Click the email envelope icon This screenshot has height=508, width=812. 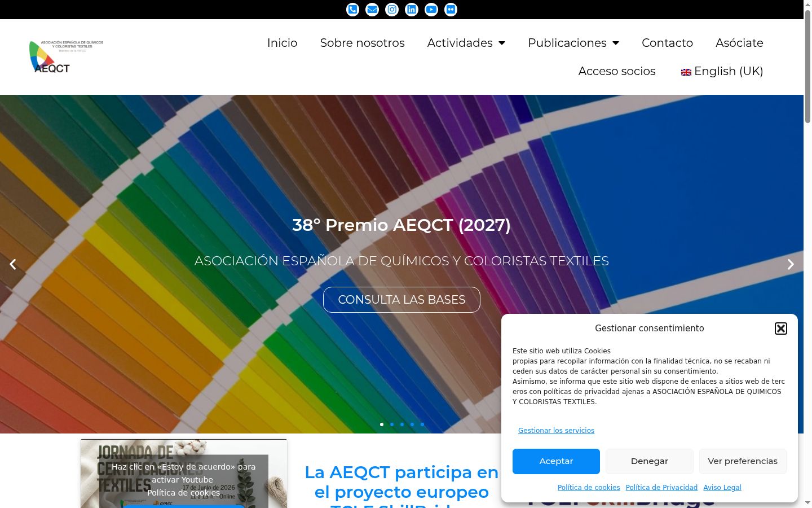coord(372,10)
